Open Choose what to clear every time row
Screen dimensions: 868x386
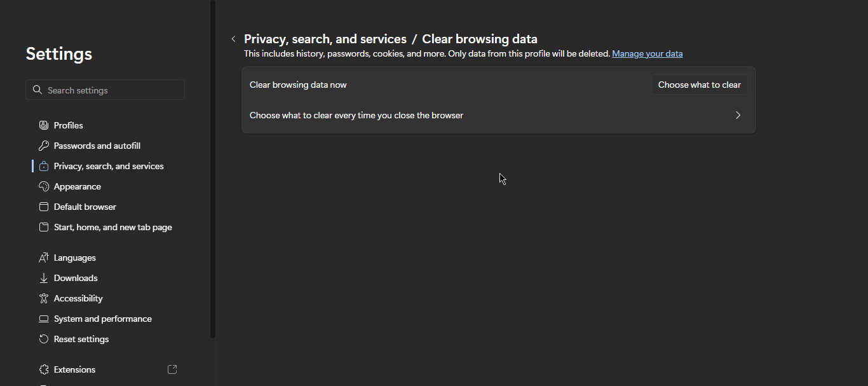point(356,115)
